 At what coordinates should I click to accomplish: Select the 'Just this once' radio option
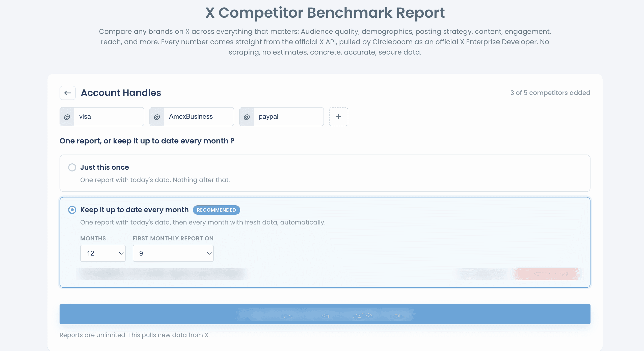tap(72, 167)
